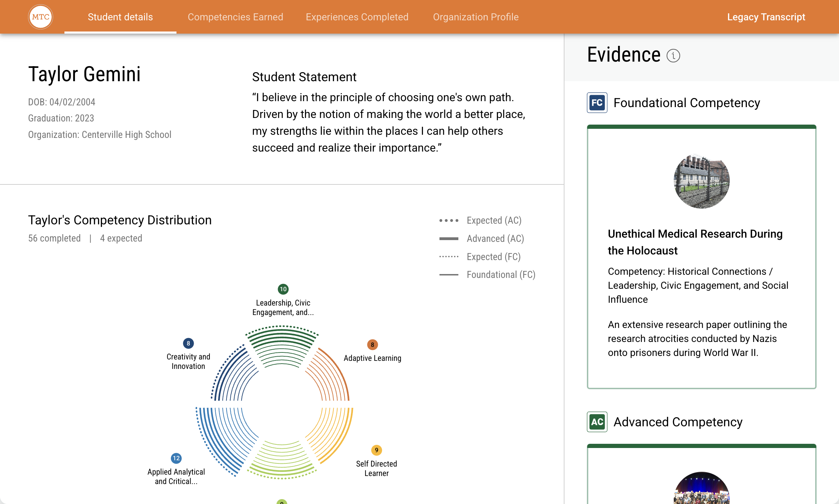Click the FC Foundational Competency badge

click(597, 103)
